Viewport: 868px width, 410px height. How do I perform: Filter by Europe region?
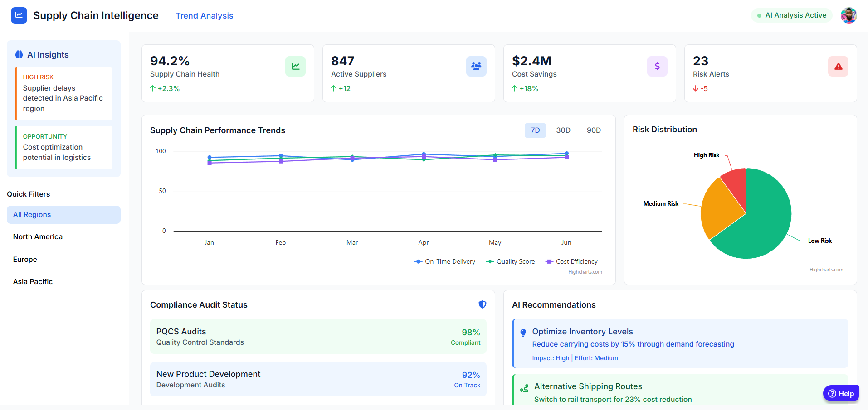click(x=63, y=260)
